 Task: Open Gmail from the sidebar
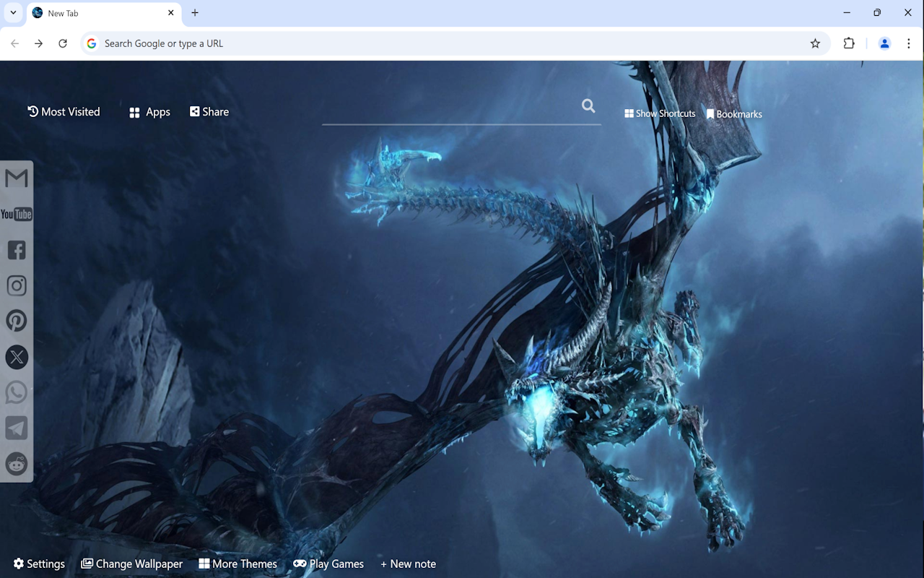pos(16,178)
